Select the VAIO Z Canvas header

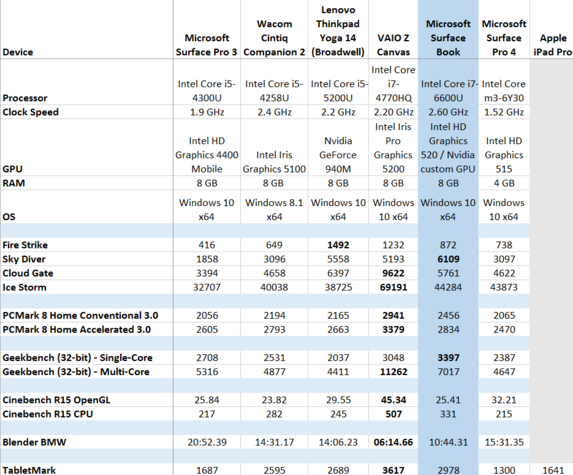(x=393, y=45)
